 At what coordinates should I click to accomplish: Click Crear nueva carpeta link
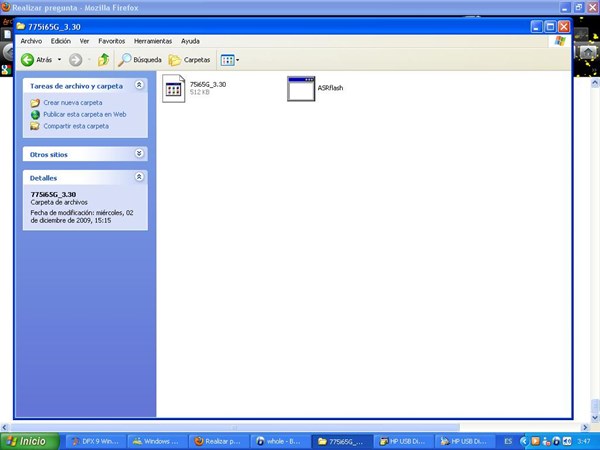pyautogui.click(x=73, y=103)
